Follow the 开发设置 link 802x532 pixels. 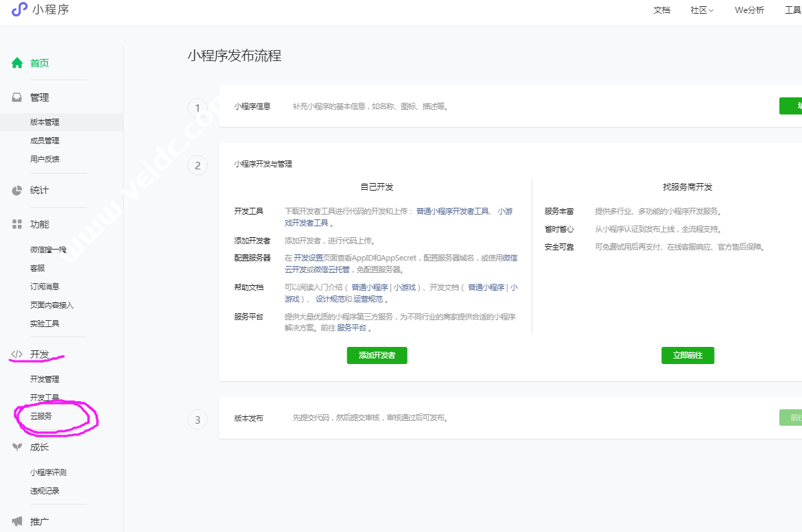tap(308, 258)
